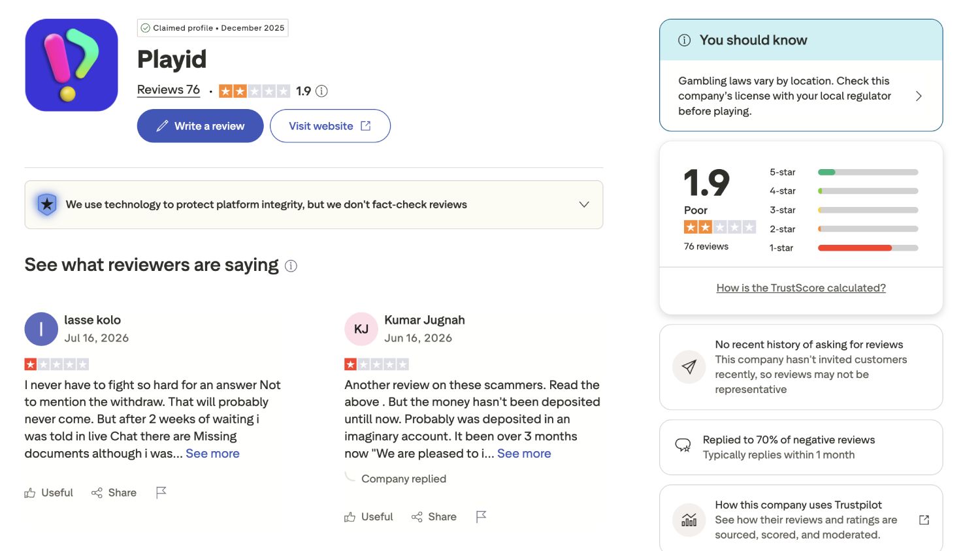The height and width of the screenshot is (551, 980).
Task: Click Kumar Jugnah's one-star rating
Action: tap(376, 364)
